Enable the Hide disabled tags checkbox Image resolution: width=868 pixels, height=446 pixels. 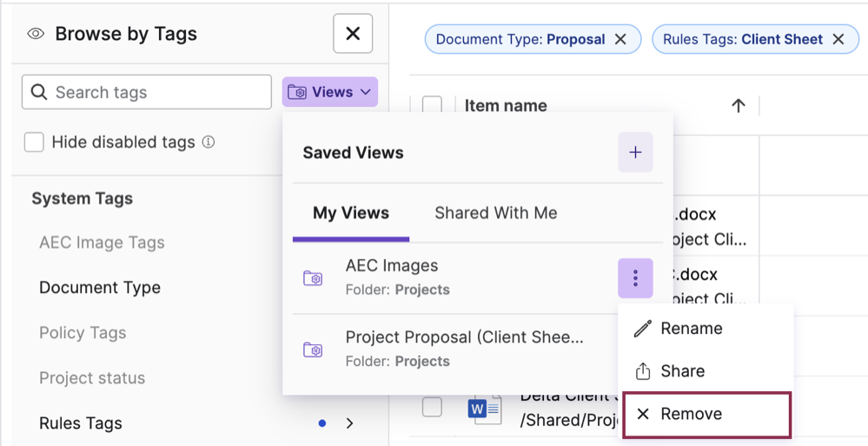(34, 142)
